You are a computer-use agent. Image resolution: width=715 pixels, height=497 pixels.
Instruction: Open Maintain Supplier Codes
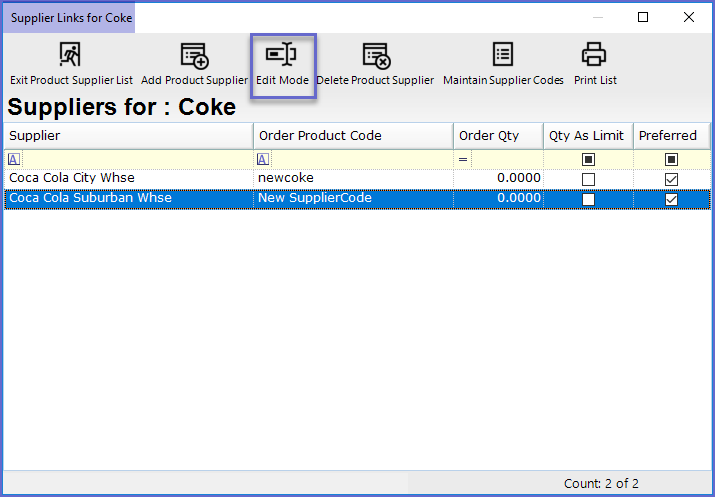pyautogui.click(x=503, y=56)
